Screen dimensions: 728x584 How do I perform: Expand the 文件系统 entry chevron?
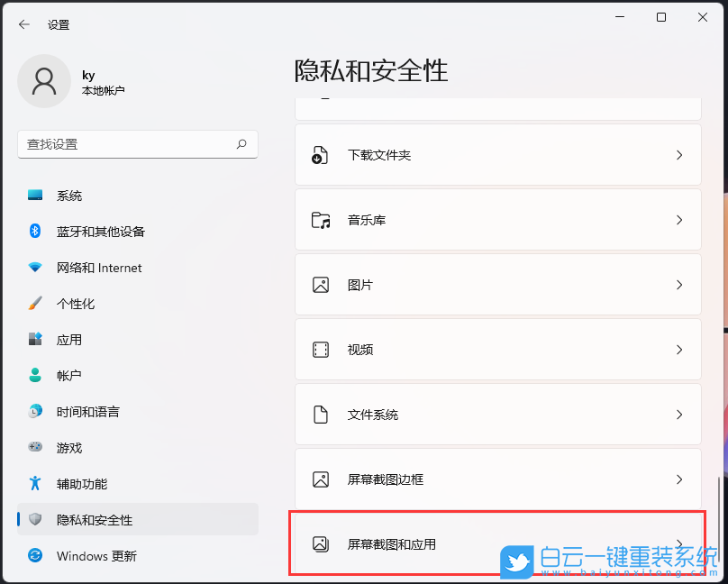point(678,414)
